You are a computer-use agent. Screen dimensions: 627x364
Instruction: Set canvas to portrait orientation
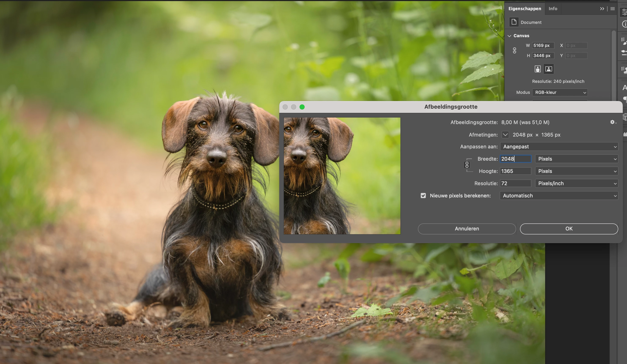point(538,69)
